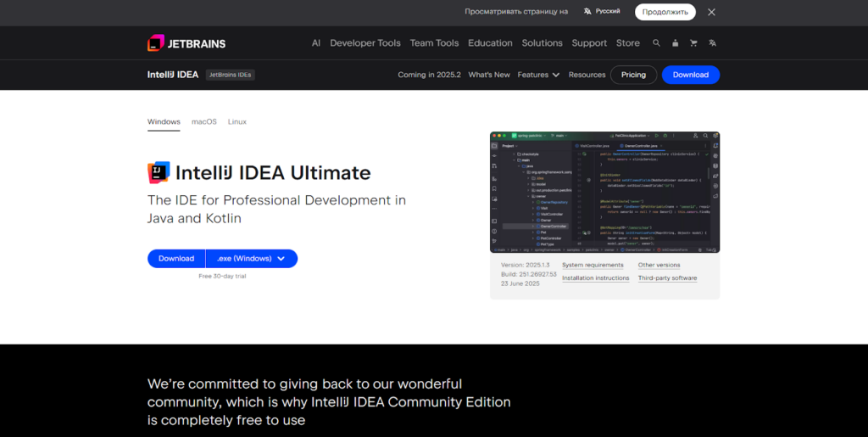
Task: Download IntelliJ IDEA Ultimate
Action: [x=176, y=259]
